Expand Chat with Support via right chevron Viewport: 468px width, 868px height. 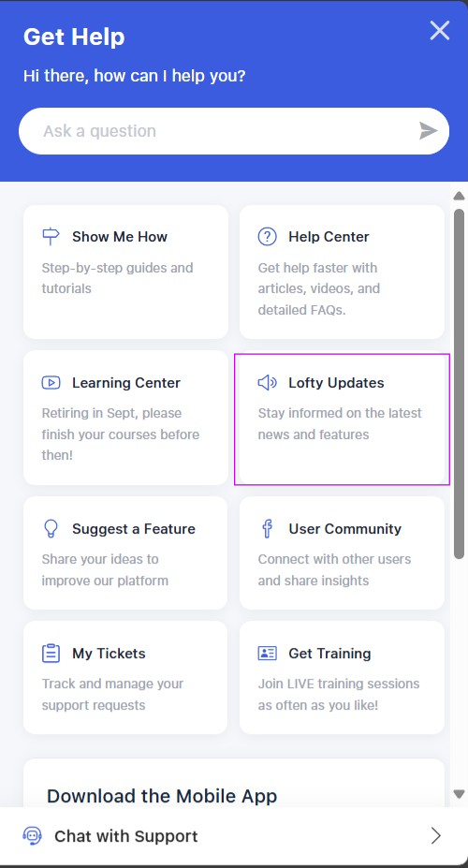tap(436, 835)
